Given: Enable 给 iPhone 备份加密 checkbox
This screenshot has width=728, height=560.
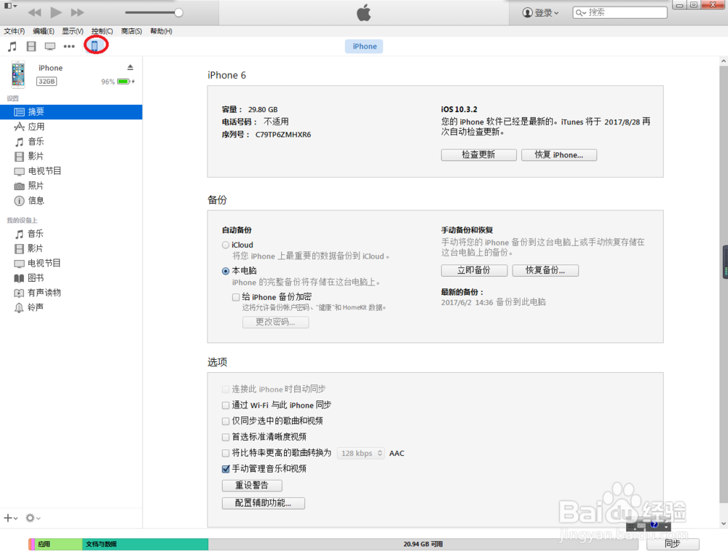Looking at the screenshot, I should click(236, 297).
